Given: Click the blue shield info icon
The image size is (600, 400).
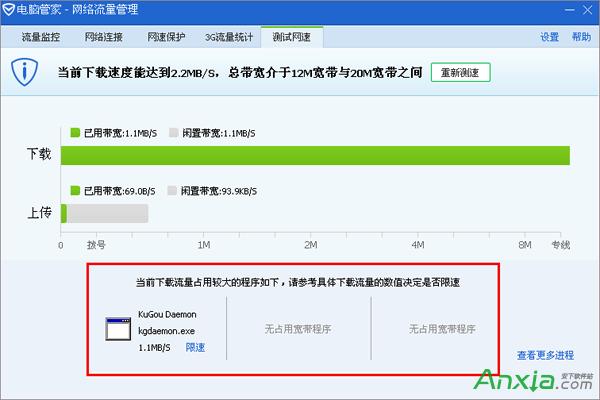Looking at the screenshot, I should [x=24, y=73].
